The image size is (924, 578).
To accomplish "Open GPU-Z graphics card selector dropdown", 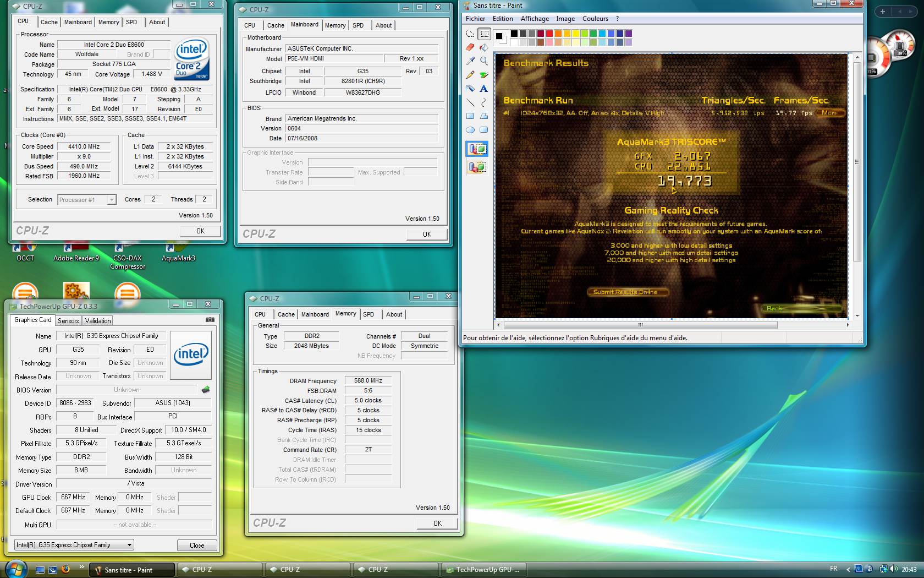I will [x=74, y=545].
